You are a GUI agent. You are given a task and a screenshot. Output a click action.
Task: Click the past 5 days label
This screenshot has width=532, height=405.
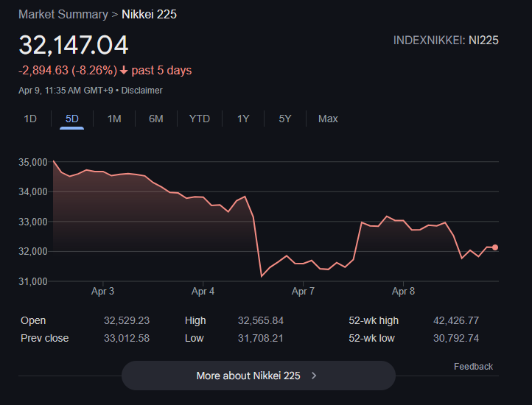tap(161, 70)
